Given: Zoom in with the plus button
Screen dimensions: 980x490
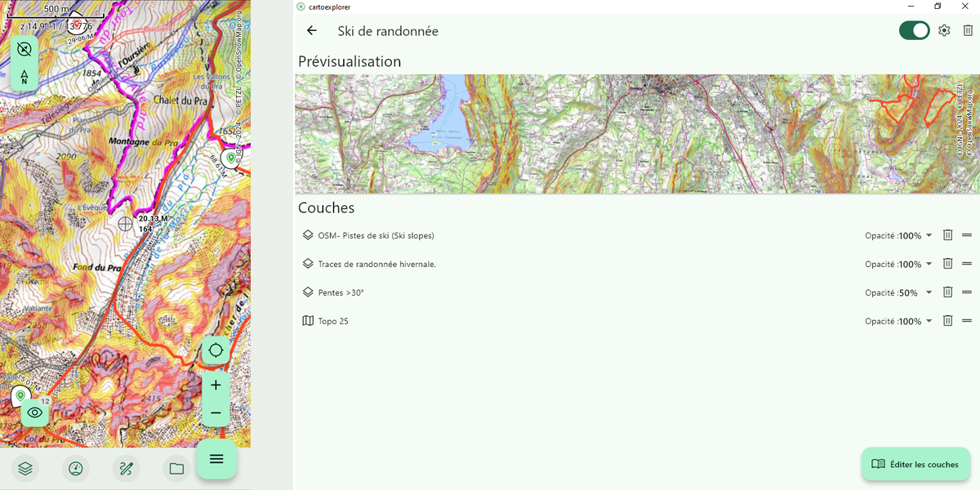Looking at the screenshot, I should coord(216,384).
